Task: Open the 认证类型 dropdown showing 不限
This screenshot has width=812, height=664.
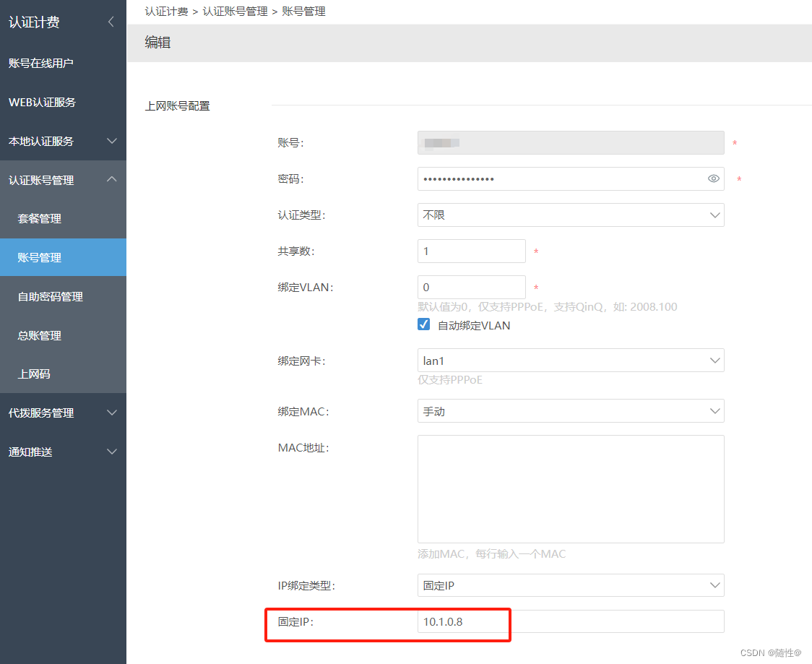Action: (571, 215)
